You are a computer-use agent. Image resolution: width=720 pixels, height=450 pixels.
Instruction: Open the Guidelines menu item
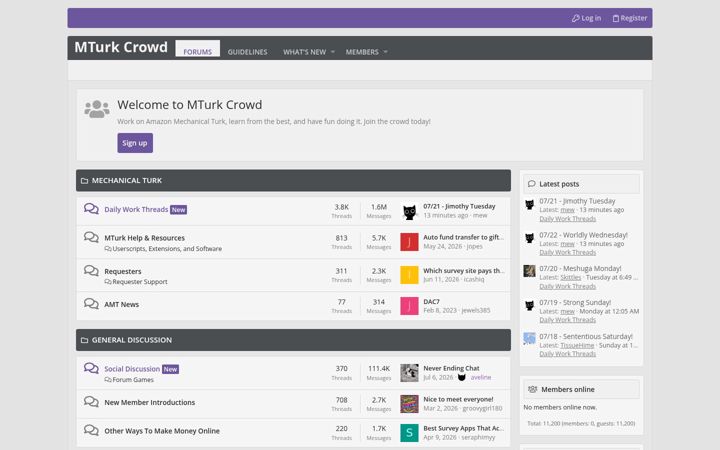pos(248,52)
